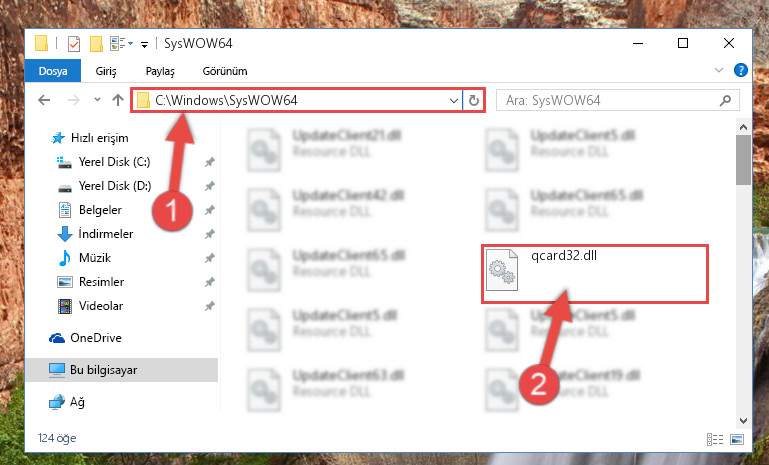Click the New folder icon in title bar

point(96,44)
